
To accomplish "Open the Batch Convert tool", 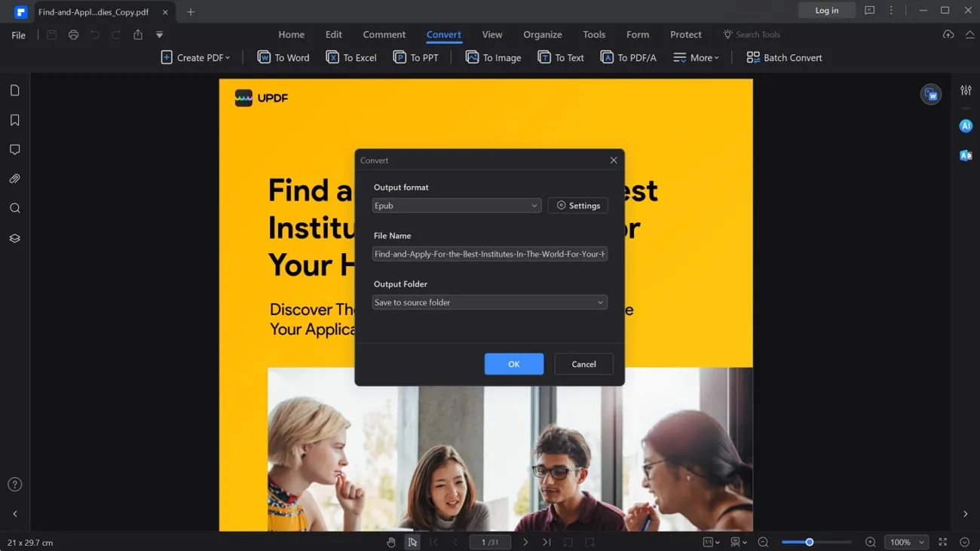I will pyautogui.click(x=784, y=57).
